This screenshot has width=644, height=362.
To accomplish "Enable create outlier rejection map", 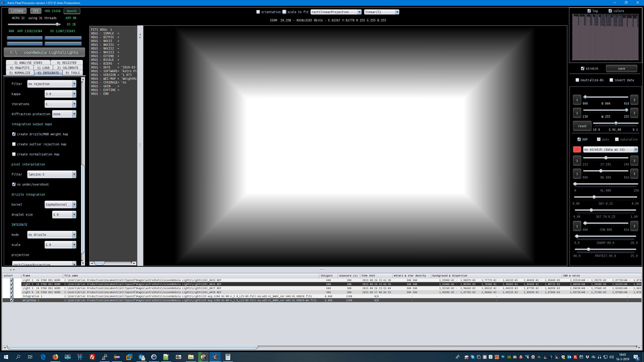I will [14, 144].
